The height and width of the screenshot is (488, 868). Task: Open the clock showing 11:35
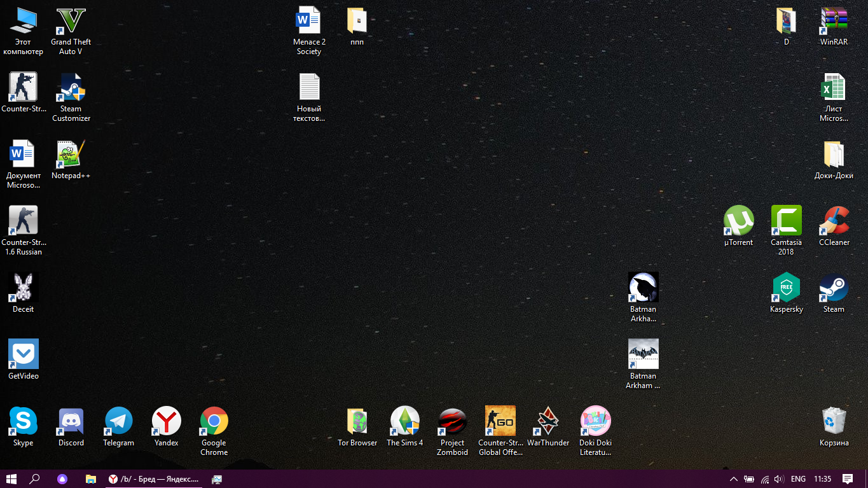tap(822, 479)
